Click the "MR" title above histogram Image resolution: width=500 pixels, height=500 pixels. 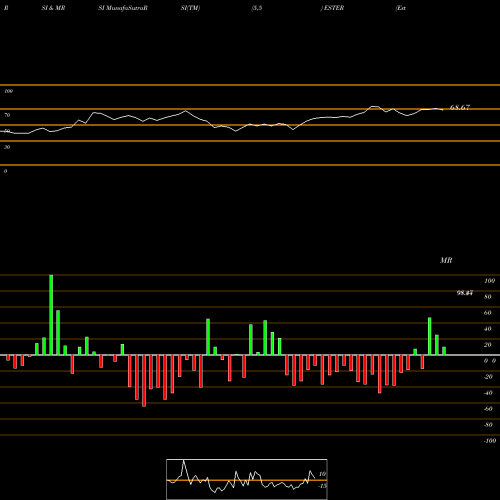pos(446,260)
